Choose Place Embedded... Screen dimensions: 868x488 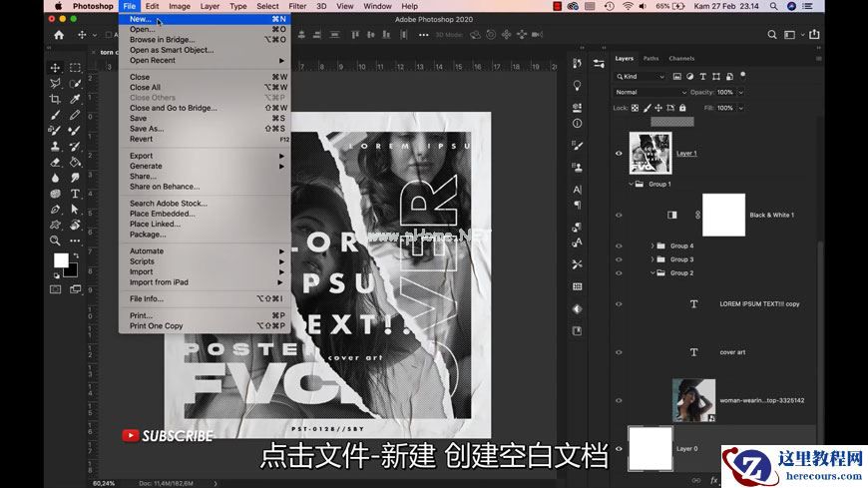205,214
